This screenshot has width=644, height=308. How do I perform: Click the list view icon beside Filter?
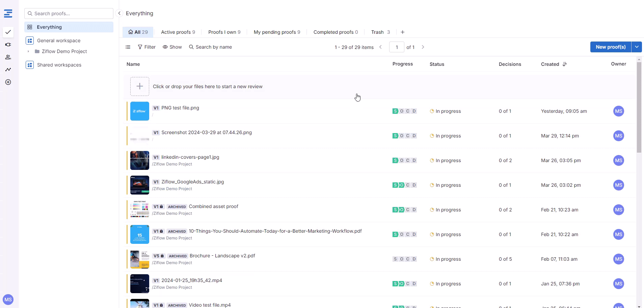click(128, 47)
